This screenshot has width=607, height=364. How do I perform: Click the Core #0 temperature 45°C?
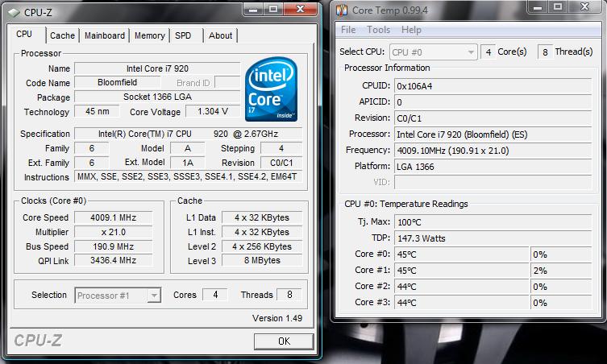pyautogui.click(x=461, y=254)
